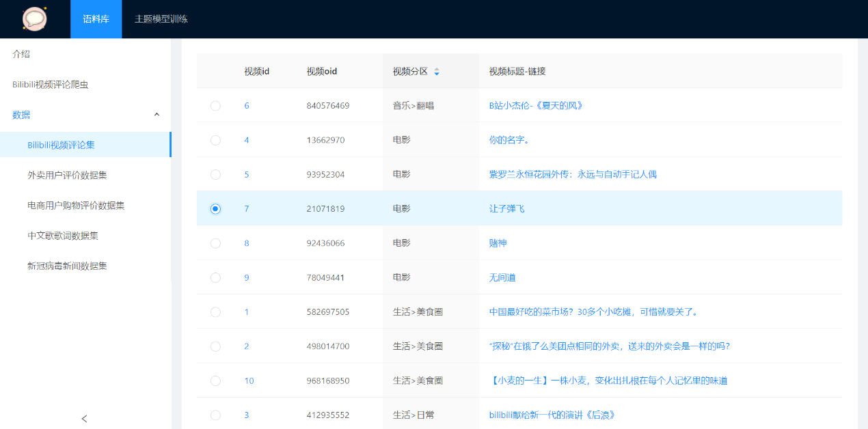The height and width of the screenshot is (429, 868).
Task: Open video link 无间道
Action: click(502, 277)
